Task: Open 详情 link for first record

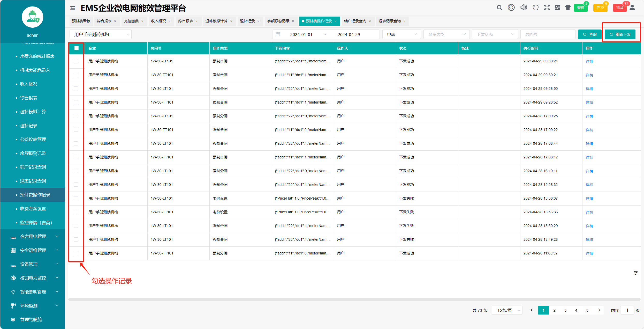Action: [589, 61]
